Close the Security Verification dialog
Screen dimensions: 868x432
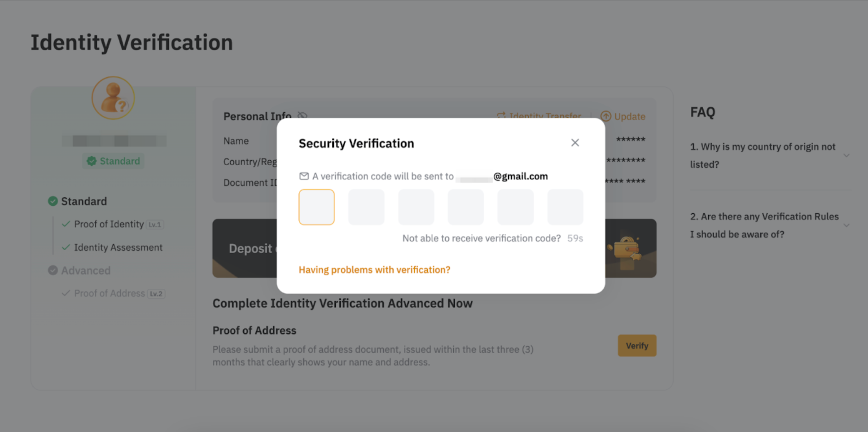pos(575,143)
